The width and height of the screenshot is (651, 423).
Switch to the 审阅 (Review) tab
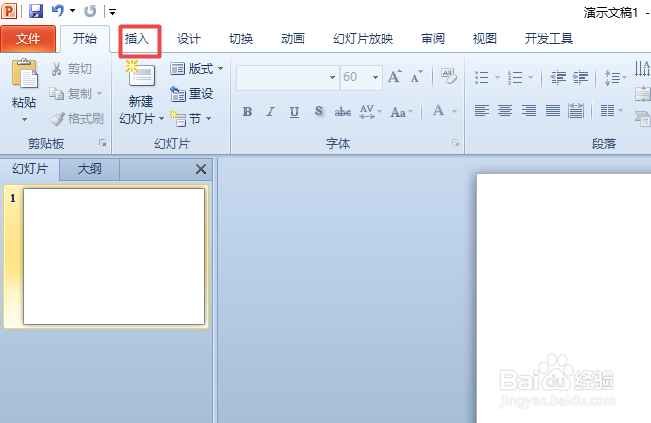[433, 39]
